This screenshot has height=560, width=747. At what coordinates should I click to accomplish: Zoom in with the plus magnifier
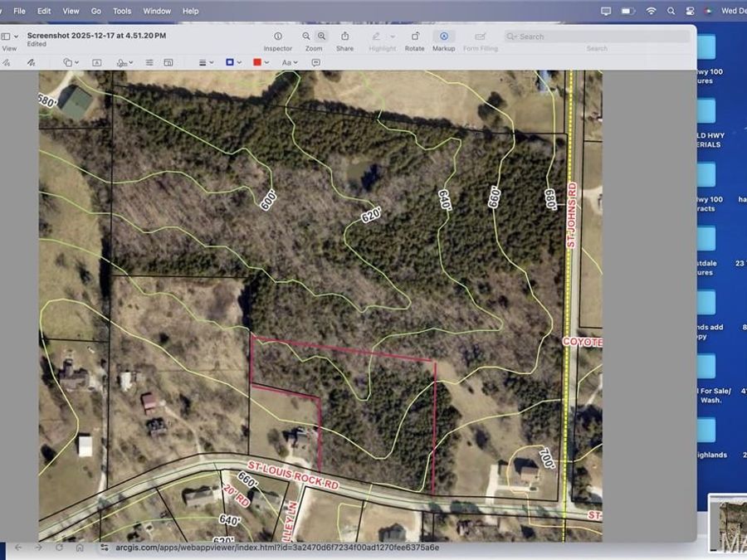(x=321, y=37)
